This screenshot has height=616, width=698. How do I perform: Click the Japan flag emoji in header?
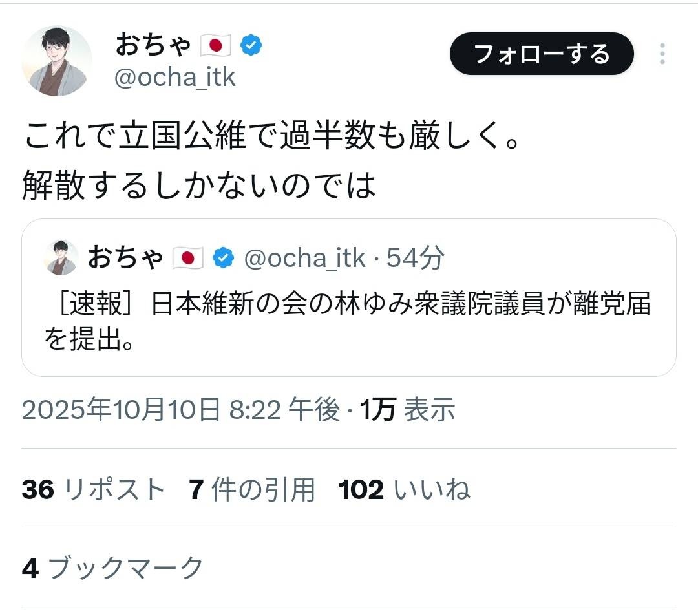pyautogui.click(x=216, y=45)
